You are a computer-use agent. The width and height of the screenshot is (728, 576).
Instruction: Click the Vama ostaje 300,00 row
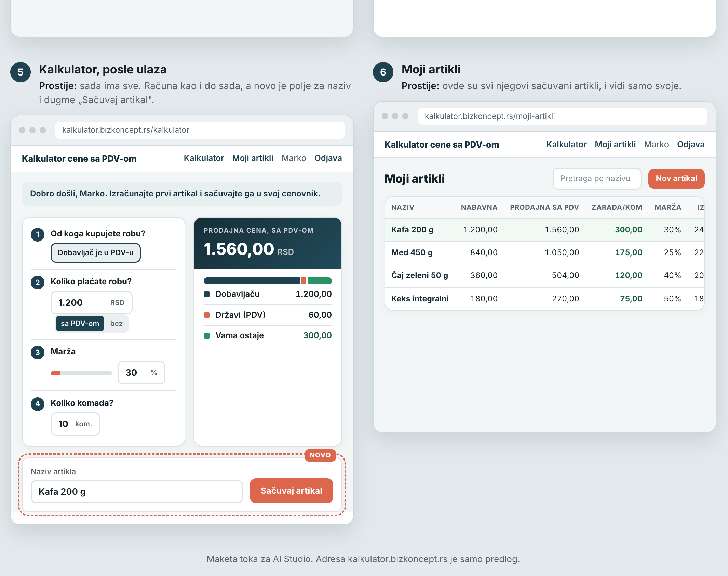[x=268, y=335]
